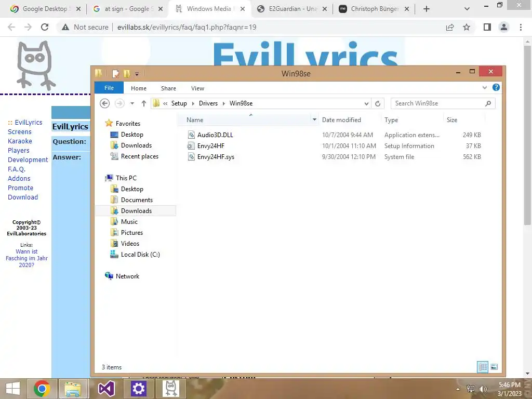Open the Screens link on EvilLyrics site
This screenshot has height=399, width=532.
tap(20, 131)
